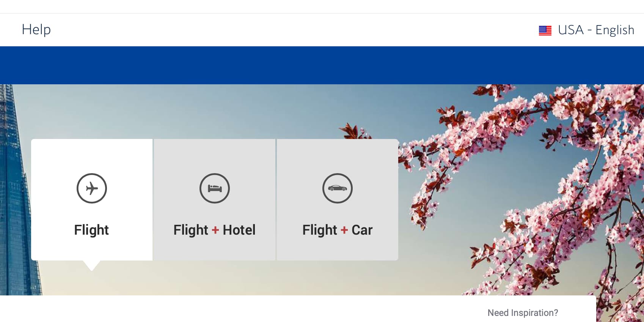Open the USA - English language selector
The height and width of the screenshot is (322, 644).
point(586,30)
